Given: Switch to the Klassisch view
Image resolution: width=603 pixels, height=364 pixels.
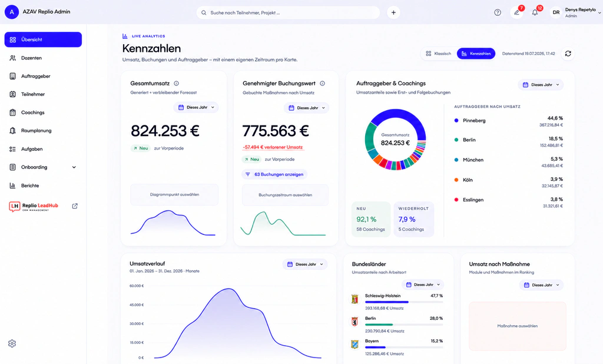Looking at the screenshot, I should click(438, 54).
